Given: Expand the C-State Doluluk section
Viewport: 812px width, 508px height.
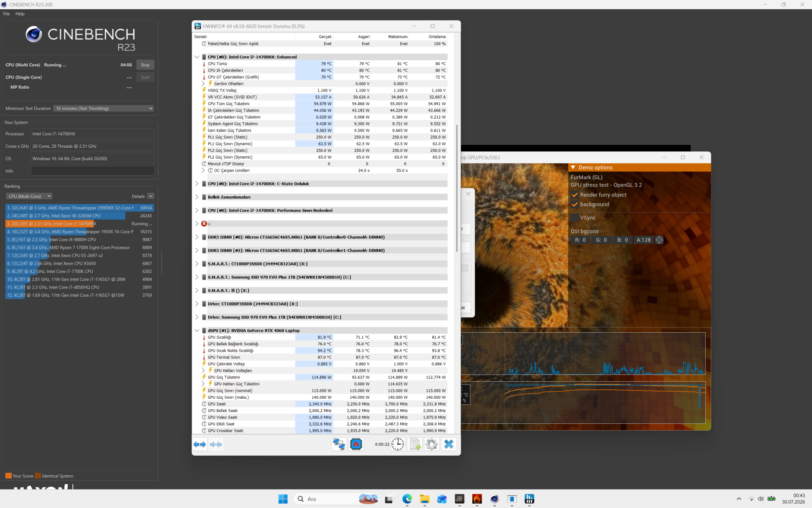Looking at the screenshot, I should pos(197,184).
